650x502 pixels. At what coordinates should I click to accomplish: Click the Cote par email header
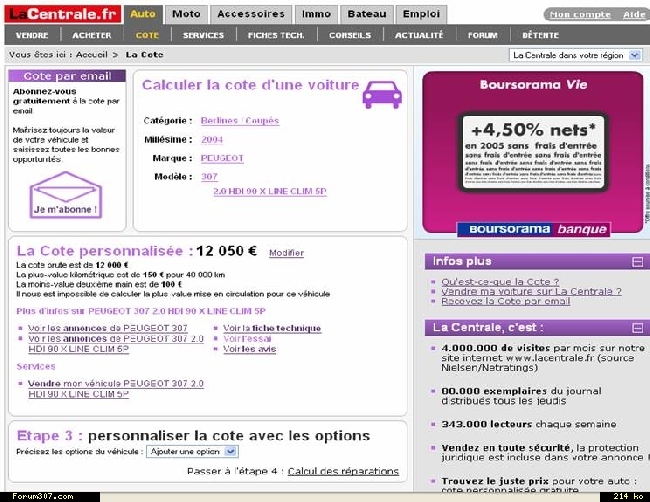pyautogui.click(x=67, y=76)
